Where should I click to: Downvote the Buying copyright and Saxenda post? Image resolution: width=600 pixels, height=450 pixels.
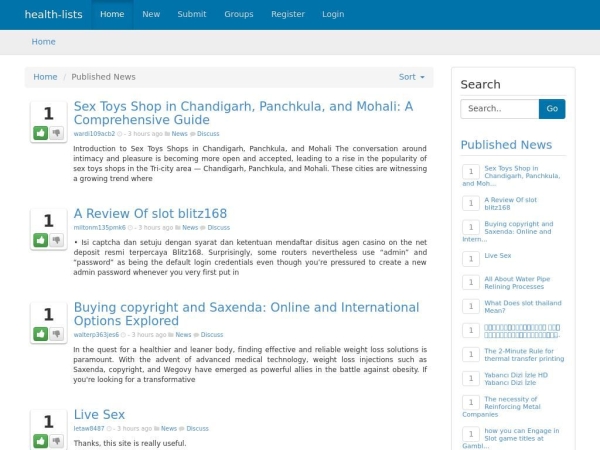[57, 334]
